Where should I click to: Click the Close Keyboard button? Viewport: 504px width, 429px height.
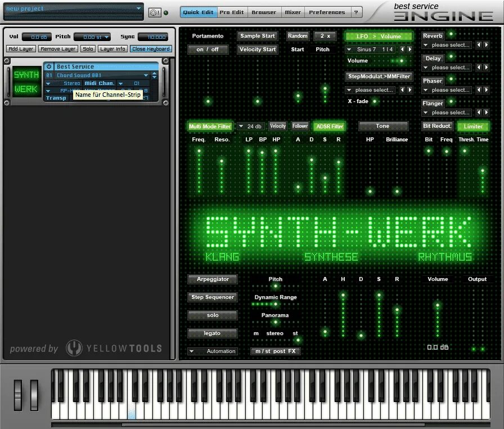[x=151, y=49]
